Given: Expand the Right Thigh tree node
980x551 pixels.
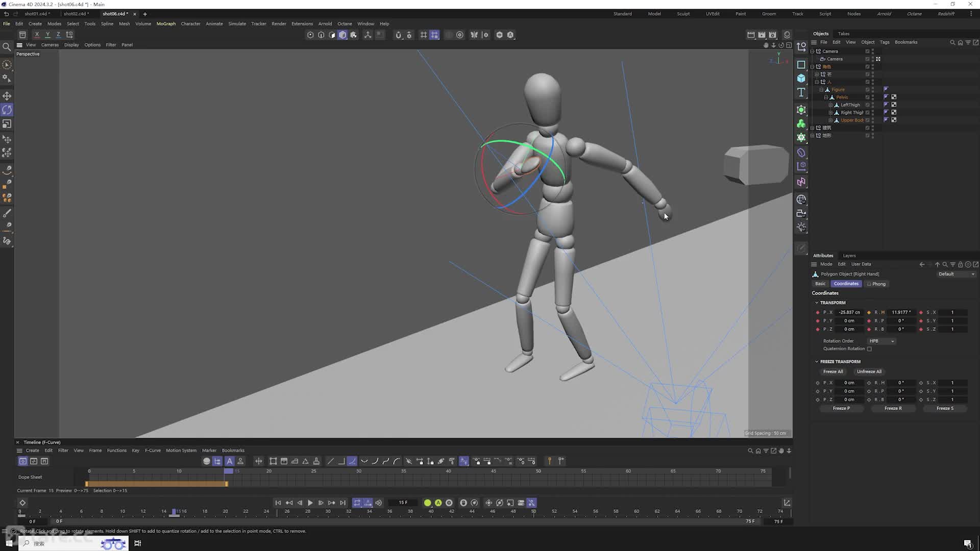Looking at the screenshot, I should [830, 113].
